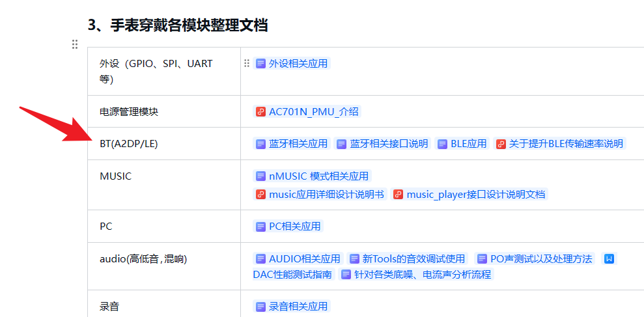Click the BT(A2DP/LE) table cell
This screenshot has height=317, width=644.
[x=164, y=144]
